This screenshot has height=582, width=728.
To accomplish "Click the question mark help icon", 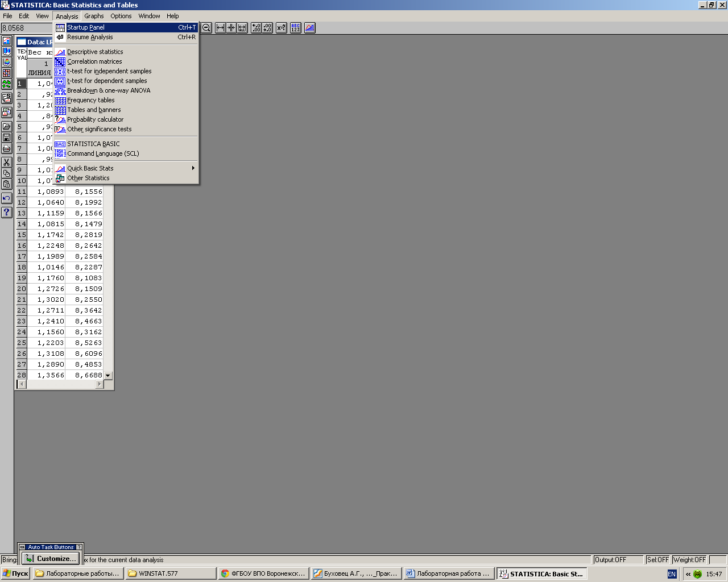I will pyautogui.click(x=7, y=213).
